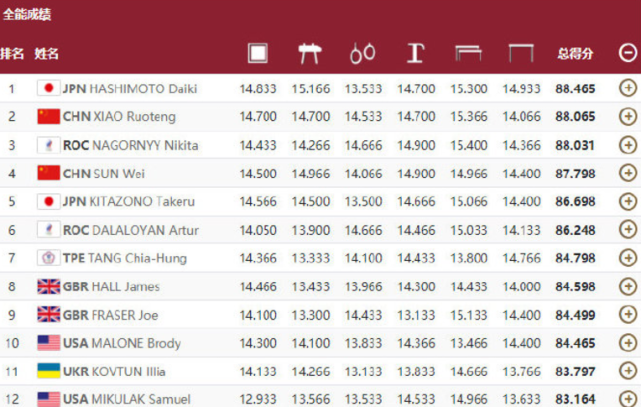Click Ukraine flag beside KOVTUN Illia
The height and width of the screenshot is (407, 641).
pos(48,371)
